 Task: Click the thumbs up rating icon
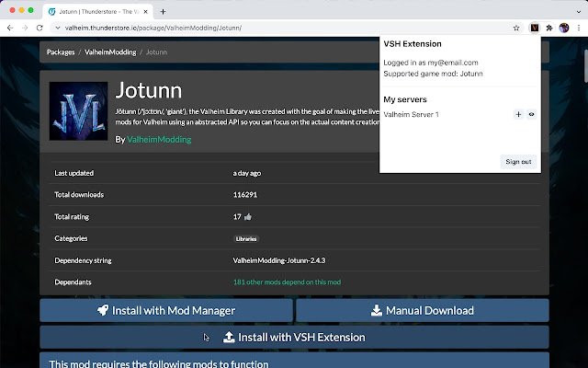coord(248,217)
